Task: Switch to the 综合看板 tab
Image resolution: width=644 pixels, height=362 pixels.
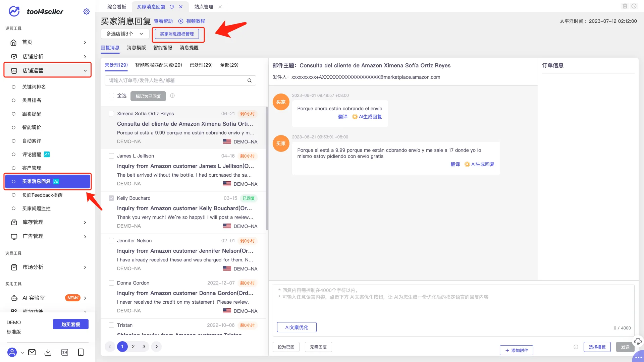Action: [x=117, y=7]
